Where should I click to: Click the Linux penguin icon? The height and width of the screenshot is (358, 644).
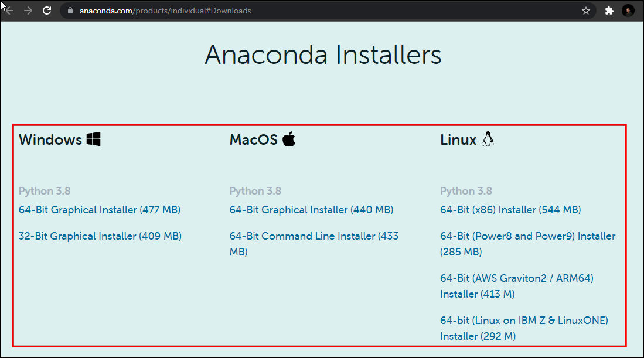click(x=488, y=139)
